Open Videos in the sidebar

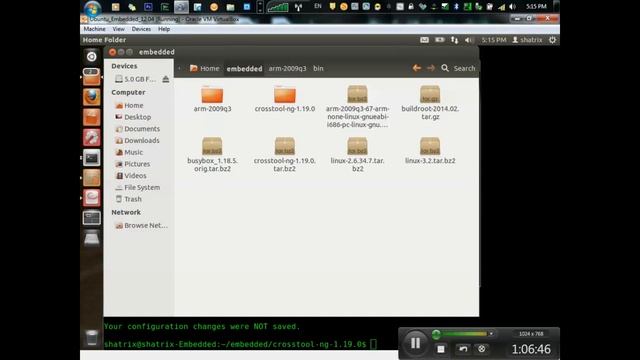pyautogui.click(x=131, y=176)
